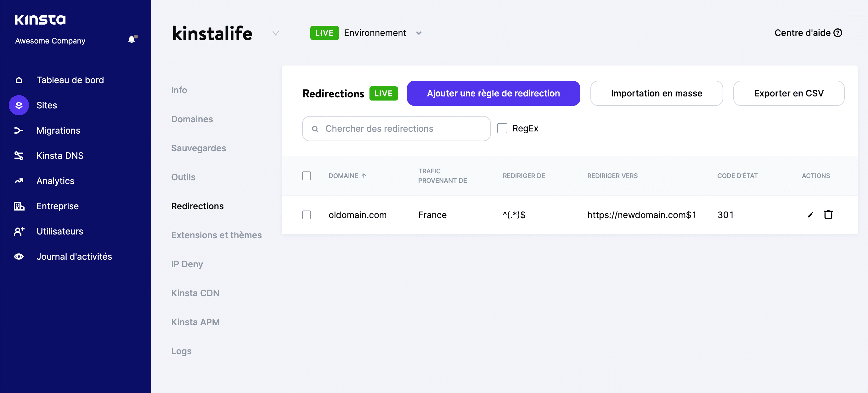Select the Migrations arrow icon
Screen dimensions: 868x393
point(19,130)
